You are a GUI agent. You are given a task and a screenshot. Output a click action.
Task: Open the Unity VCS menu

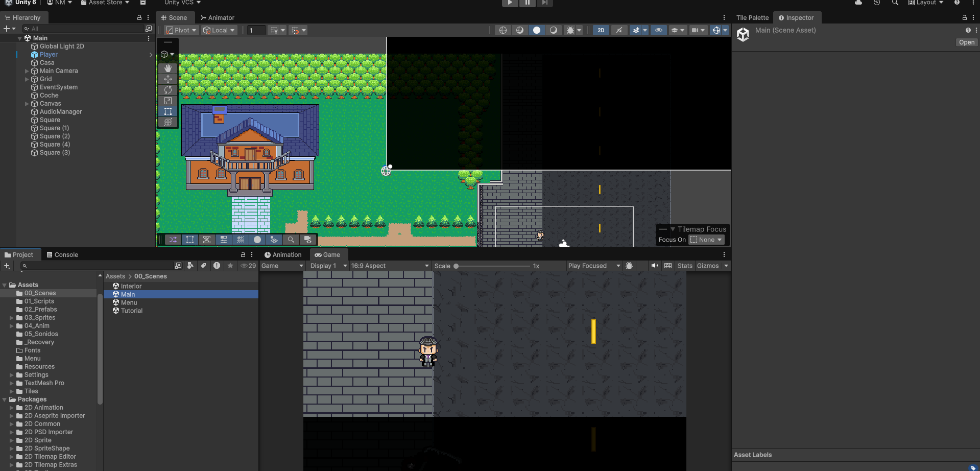(x=182, y=3)
